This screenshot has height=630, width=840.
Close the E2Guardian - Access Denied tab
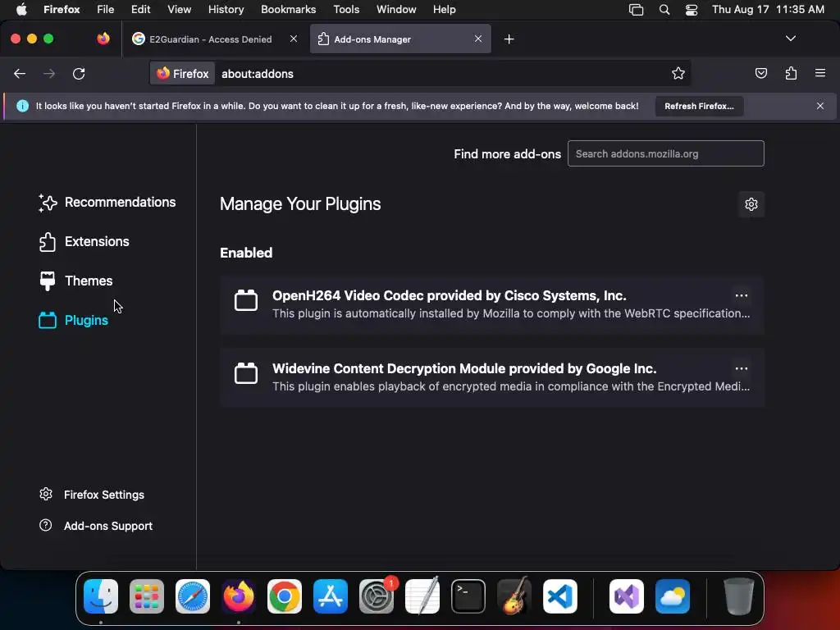click(x=294, y=39)
